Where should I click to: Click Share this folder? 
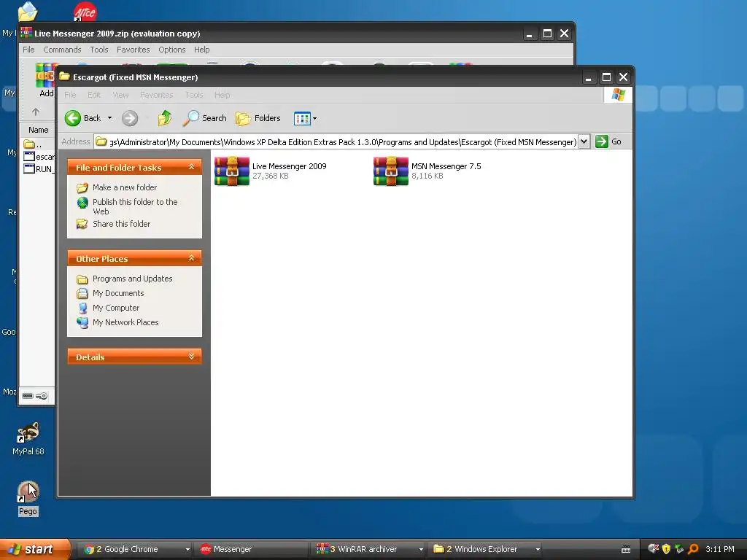(122, 224)
